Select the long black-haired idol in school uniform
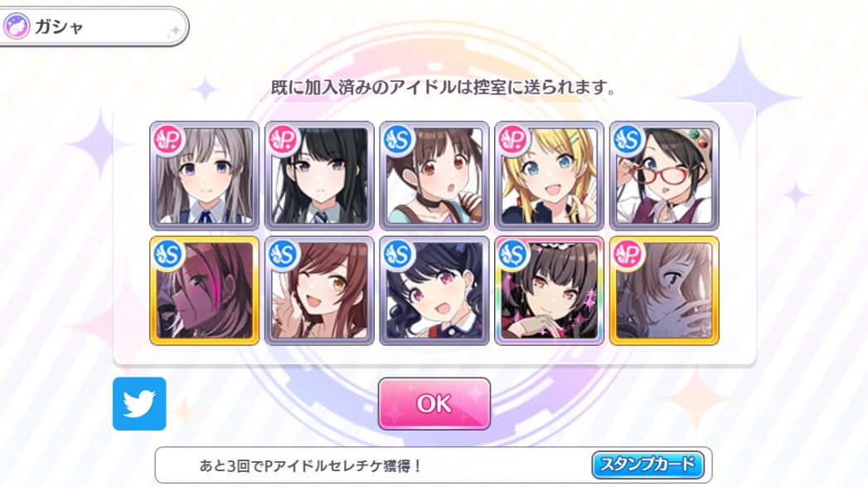This screenshot has width=868, height=487. click(319, 176)
